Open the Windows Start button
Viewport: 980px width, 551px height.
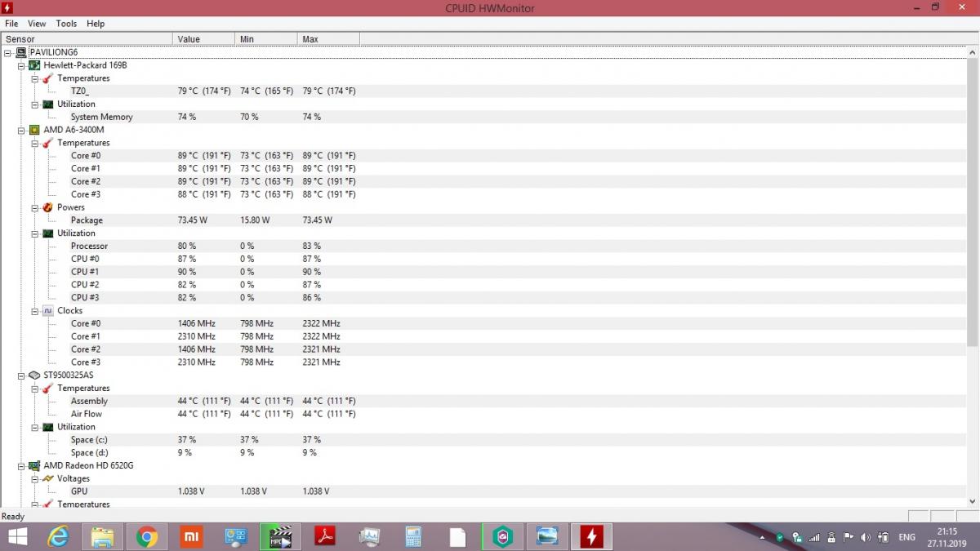point(17,536)
